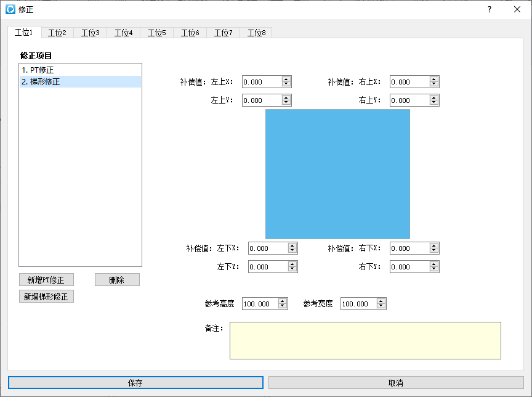Focus the 右上X value field
532x397 pixels.
point(410,82)
